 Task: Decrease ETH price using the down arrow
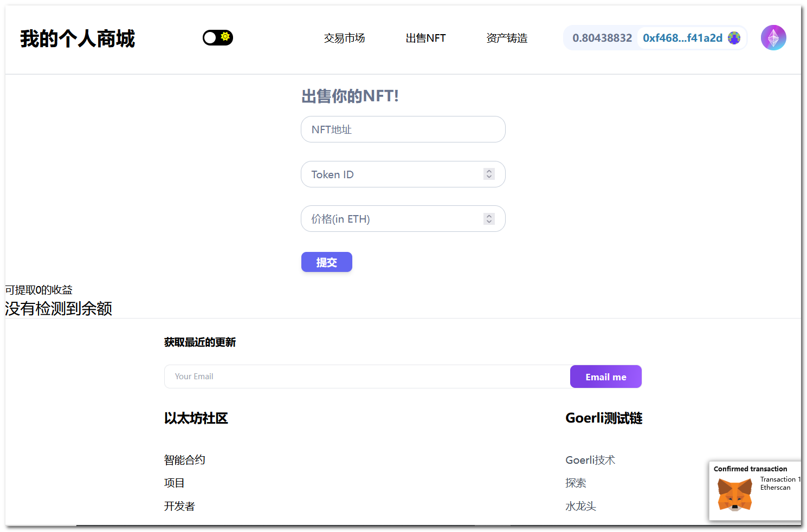pyautogui.click(x=489, y=222)
